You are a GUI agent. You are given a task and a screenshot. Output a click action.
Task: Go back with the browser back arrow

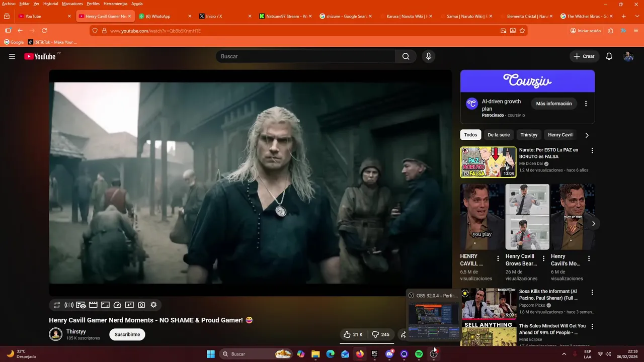pos(20,31)
